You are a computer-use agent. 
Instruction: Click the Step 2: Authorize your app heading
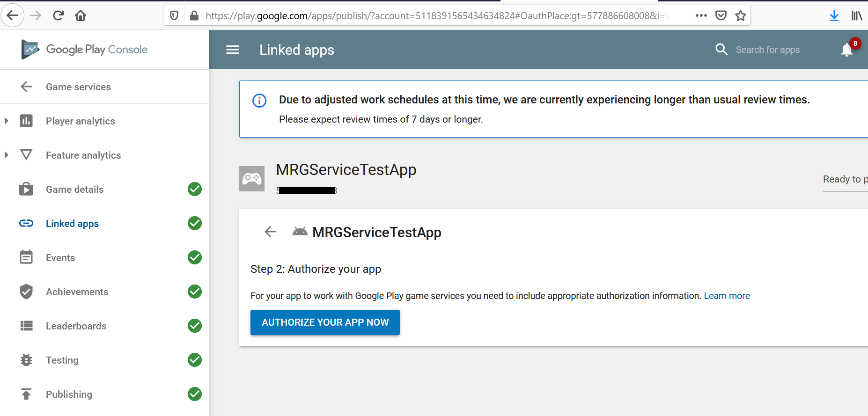click(316, 269)
